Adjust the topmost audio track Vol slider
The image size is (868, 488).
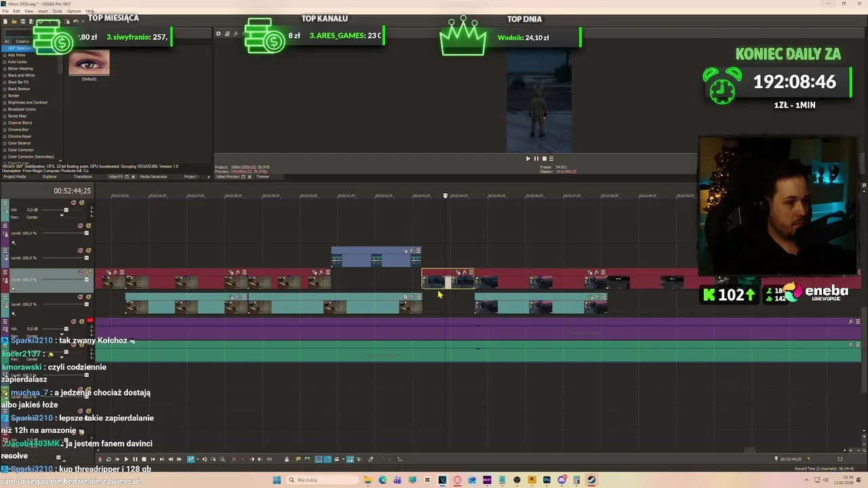(66, 210)
